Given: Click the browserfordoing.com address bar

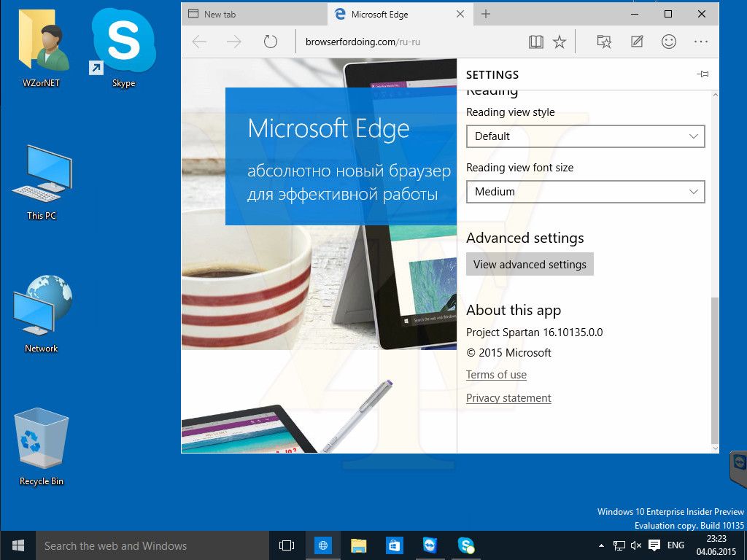Looking at the screenshot, I should [x=410, y=42].
